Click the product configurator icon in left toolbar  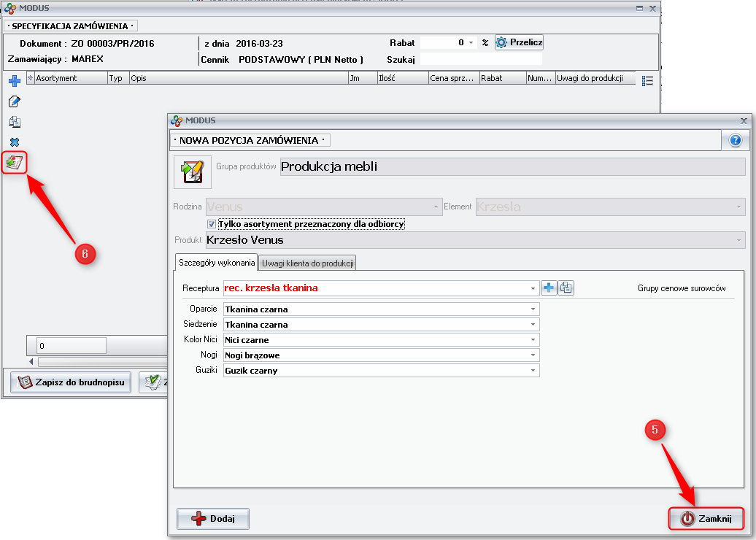coord(15,163)
